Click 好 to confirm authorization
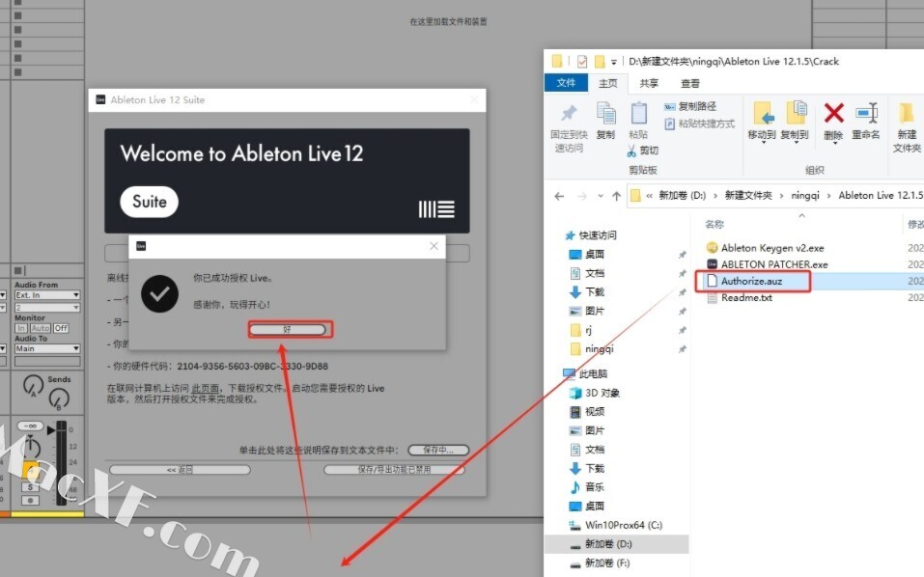 click(x=288, y=330)
